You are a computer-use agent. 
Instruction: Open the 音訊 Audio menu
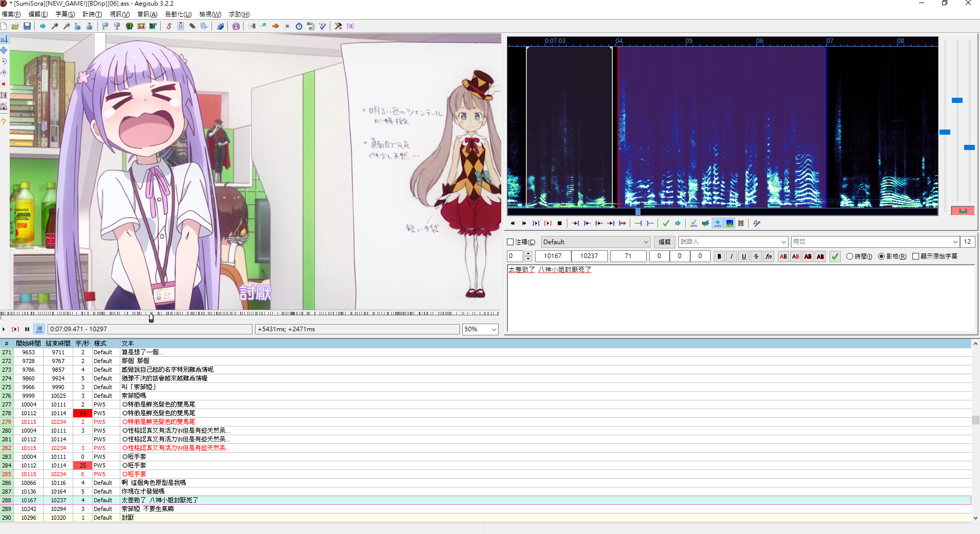pyautogui.click(x=147, y=14)
